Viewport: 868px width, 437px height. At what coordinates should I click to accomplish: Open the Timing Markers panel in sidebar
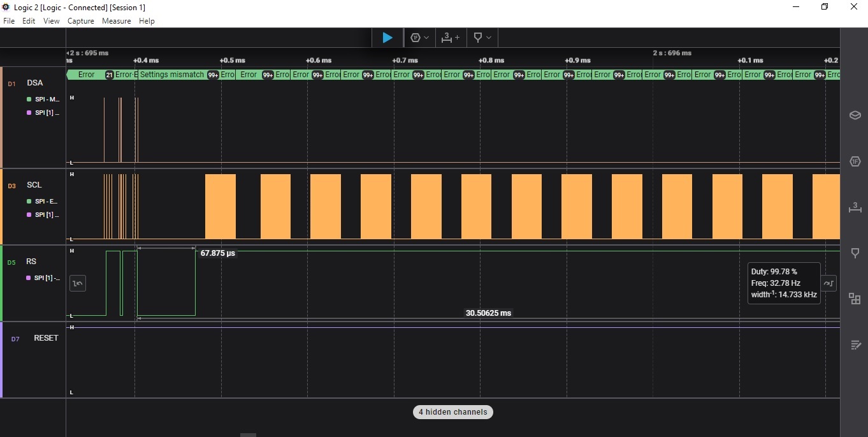coord(855,207)
